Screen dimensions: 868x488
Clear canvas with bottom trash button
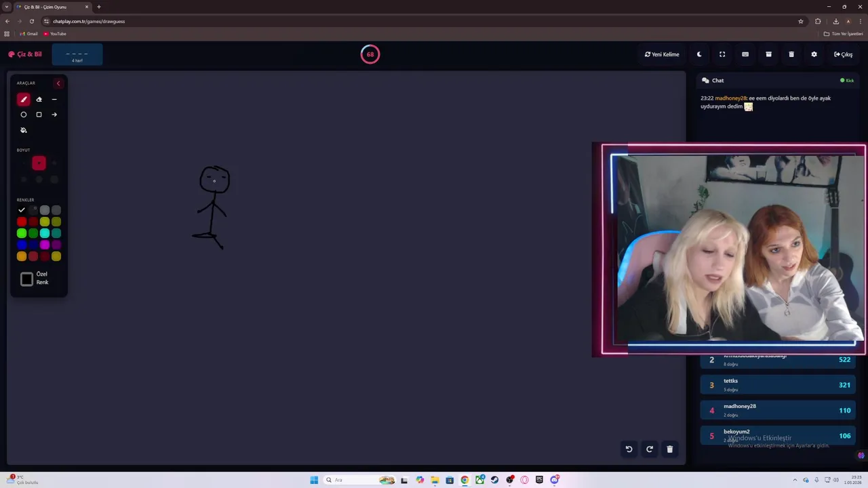click(670, 449)
